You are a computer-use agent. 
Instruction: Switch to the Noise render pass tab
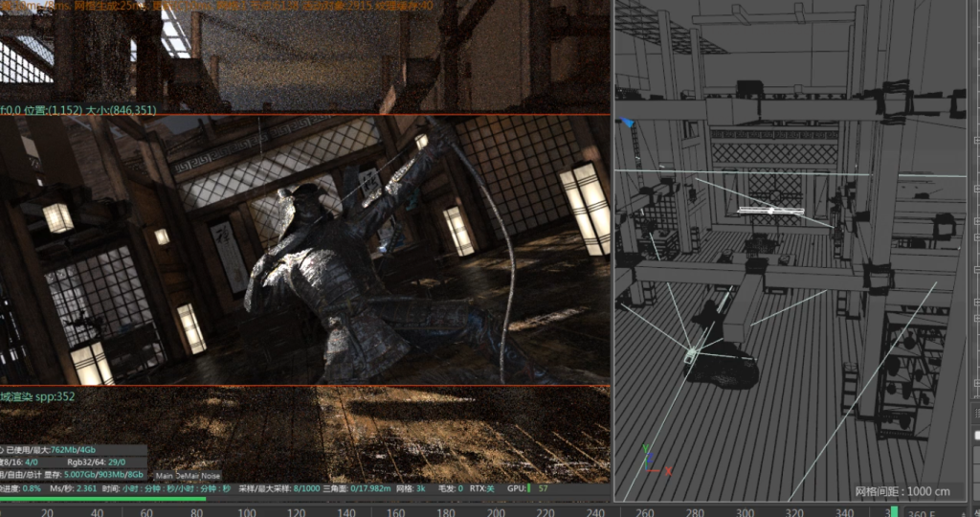click(211, 476)
